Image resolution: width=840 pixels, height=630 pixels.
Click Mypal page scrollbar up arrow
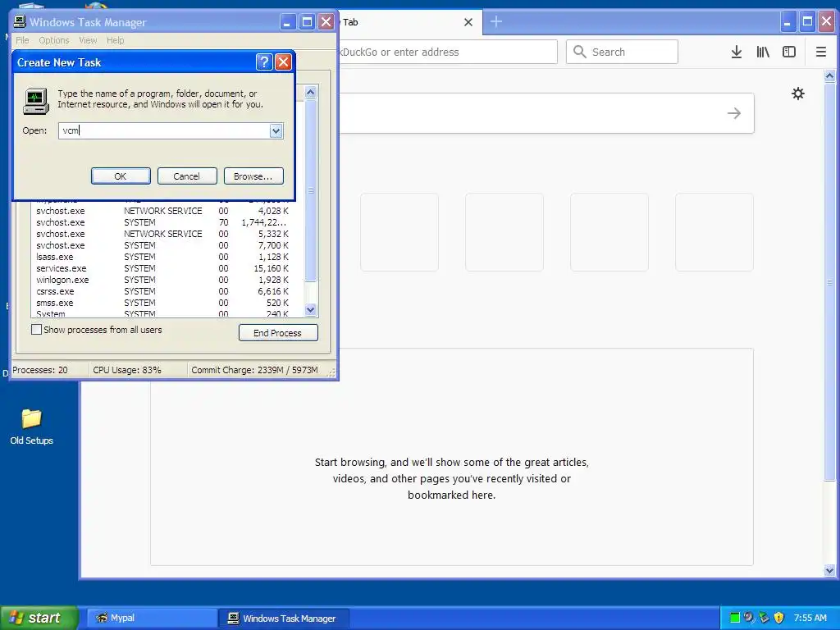click(x=829, y=76)
